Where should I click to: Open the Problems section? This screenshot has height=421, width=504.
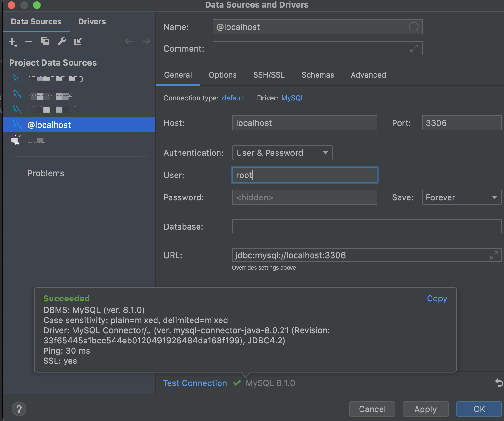point(46,173)
